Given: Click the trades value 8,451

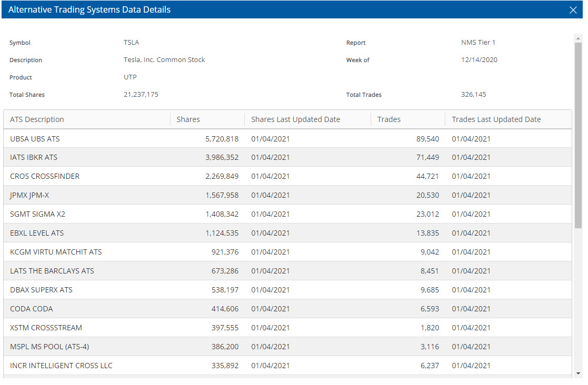Looking at the screenshot, I should pyautogui.click(x=430, y=271).
